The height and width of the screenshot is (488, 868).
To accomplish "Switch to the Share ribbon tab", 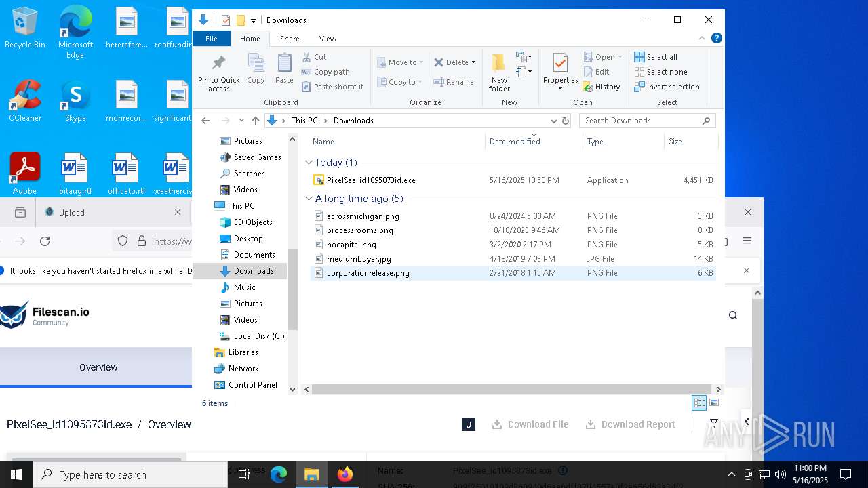I will click(x=290, y=39).
